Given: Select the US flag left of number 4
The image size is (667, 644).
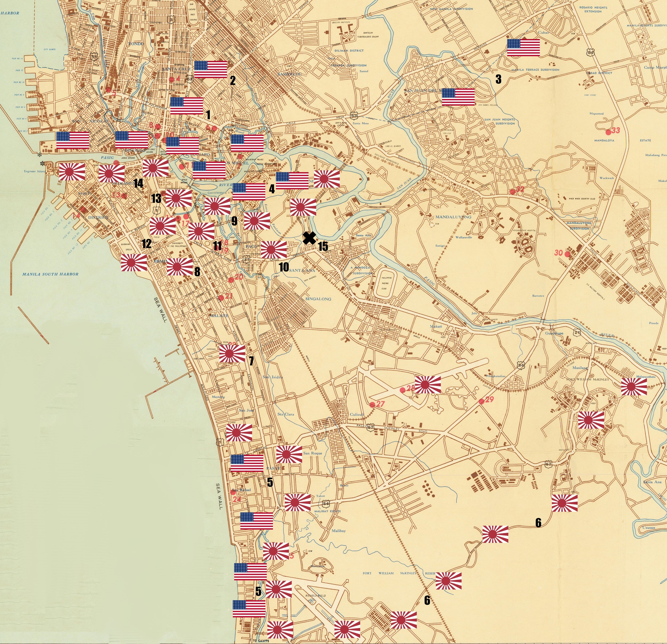Looking at the screenshot, I should pyautogui.click(x=249, y=192).
